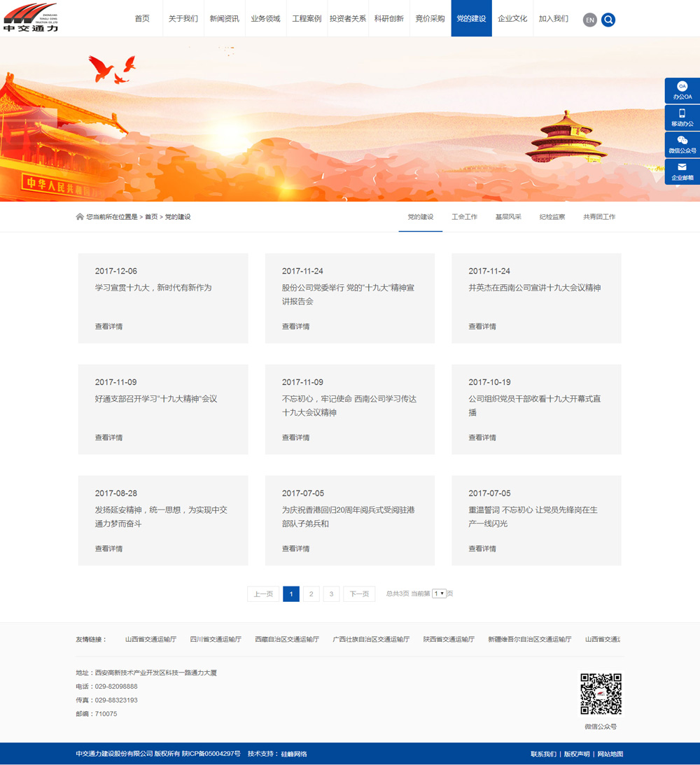Open the 企业邮箱 mail icon
The image size is (700, 765).
pos(682,171)
